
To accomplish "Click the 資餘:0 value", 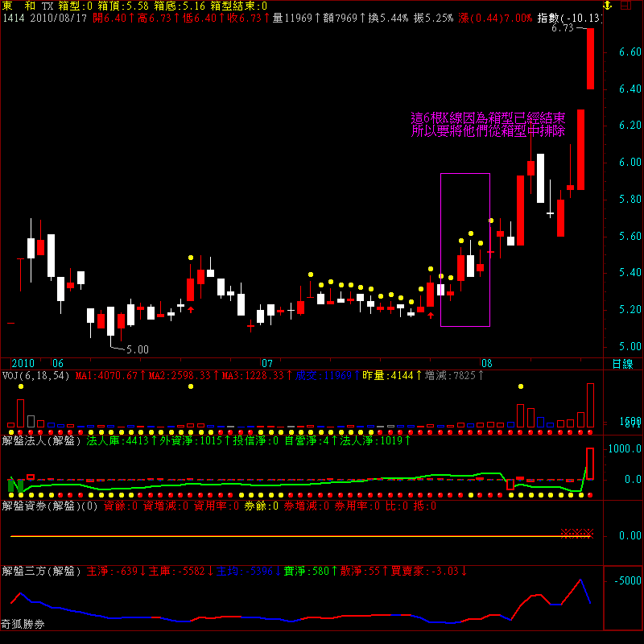I will pyautogui.click(x=121, y=506).
